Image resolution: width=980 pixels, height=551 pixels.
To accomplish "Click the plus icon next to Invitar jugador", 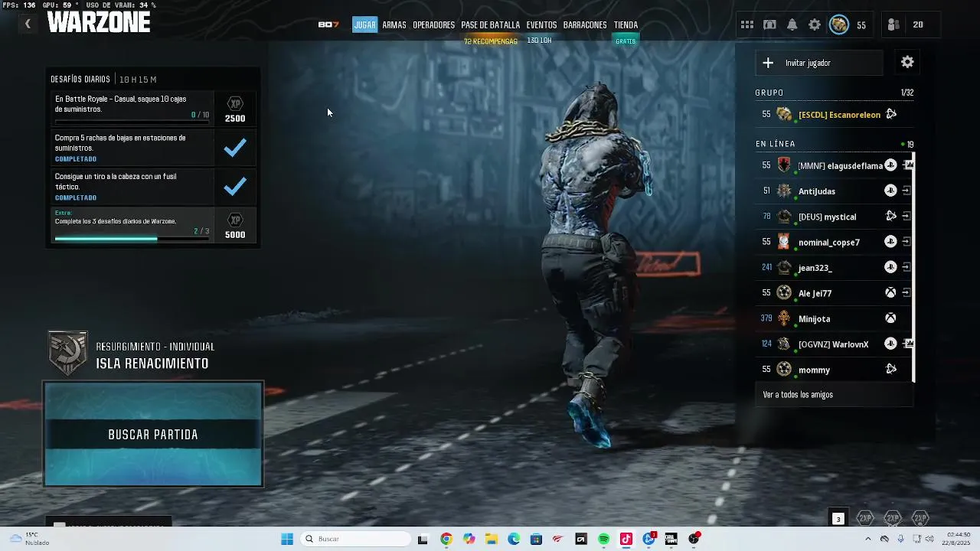I will click(768, 63).
